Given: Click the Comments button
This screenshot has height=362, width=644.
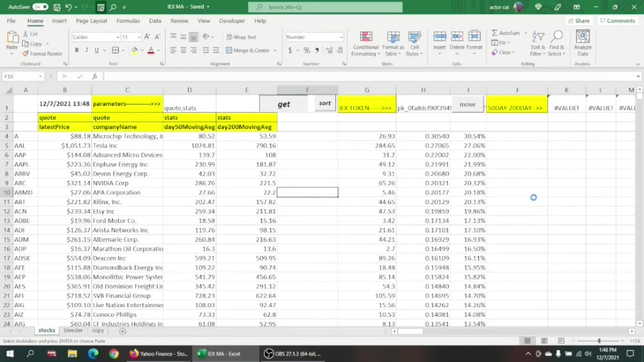Looking at the screenshot, I should tap(617, 21).
